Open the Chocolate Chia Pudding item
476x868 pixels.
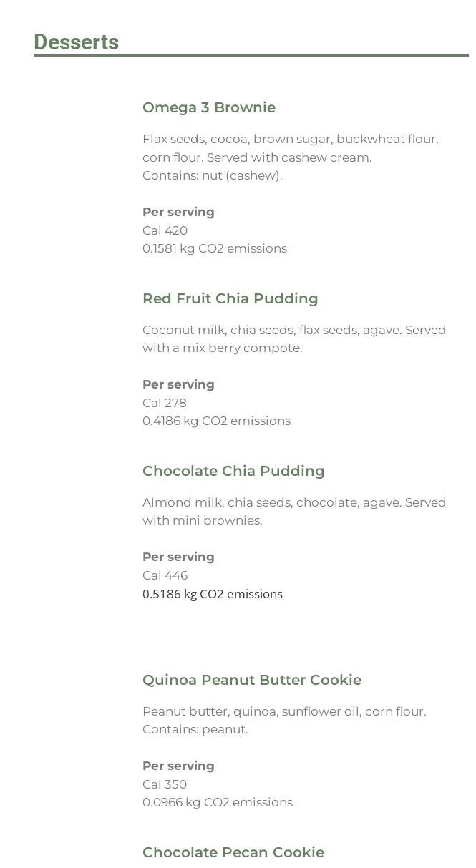[x=233, y=471]
